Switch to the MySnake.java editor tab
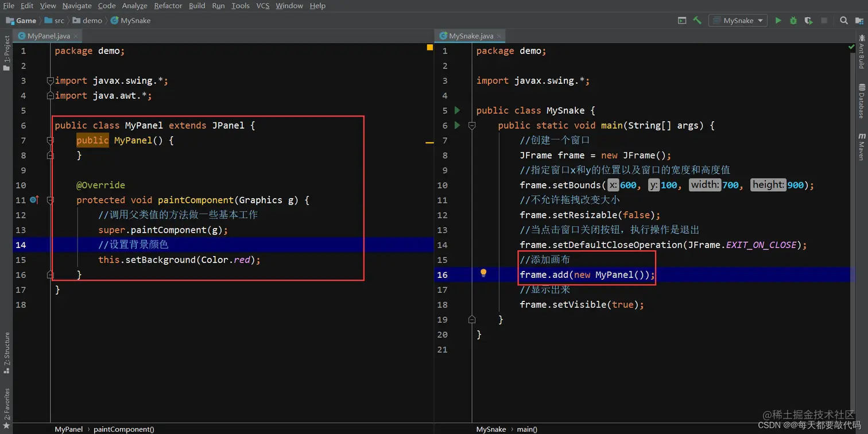The width and height of the screenshot is (868, 434). (x=471, y=36)
